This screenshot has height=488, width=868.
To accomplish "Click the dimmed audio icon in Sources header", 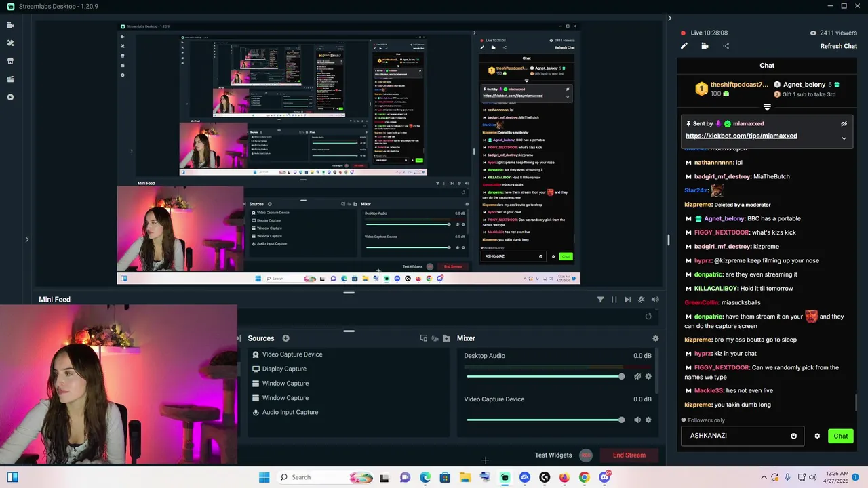I will point(435,338).
